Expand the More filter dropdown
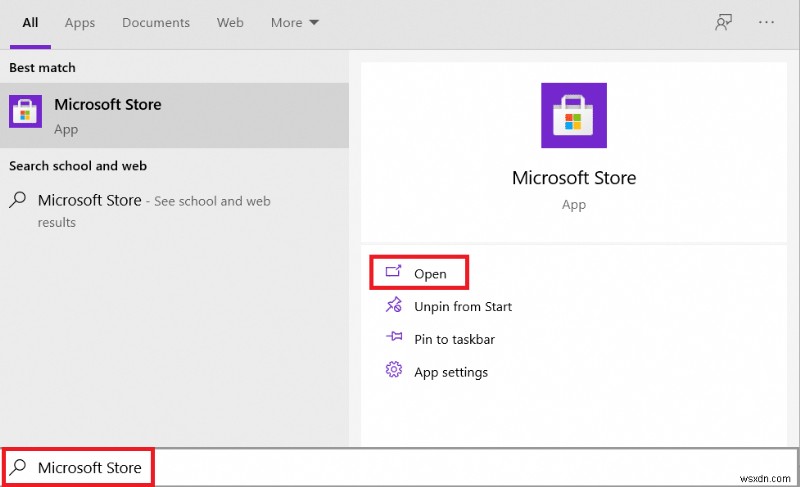Viewport: 800px width, 487px height. click(x=294, y=23)
